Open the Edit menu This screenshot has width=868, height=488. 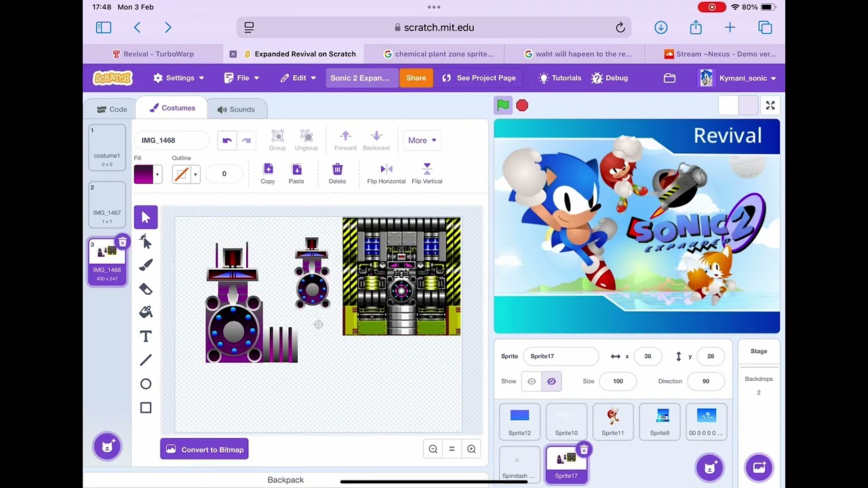(x=298, y=78)
